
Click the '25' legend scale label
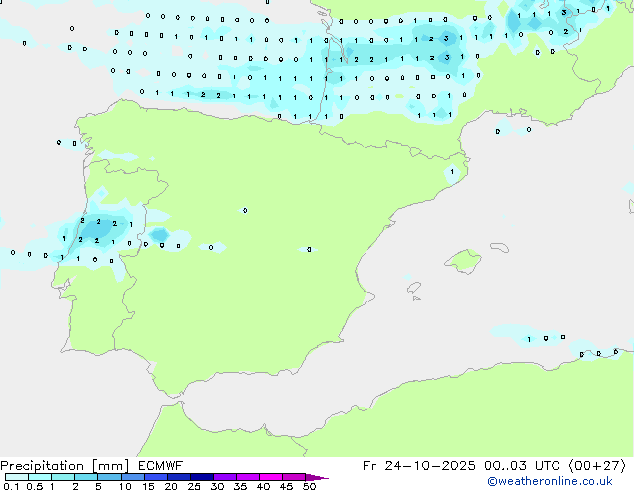pyautogui.click(x=194, y=486)
